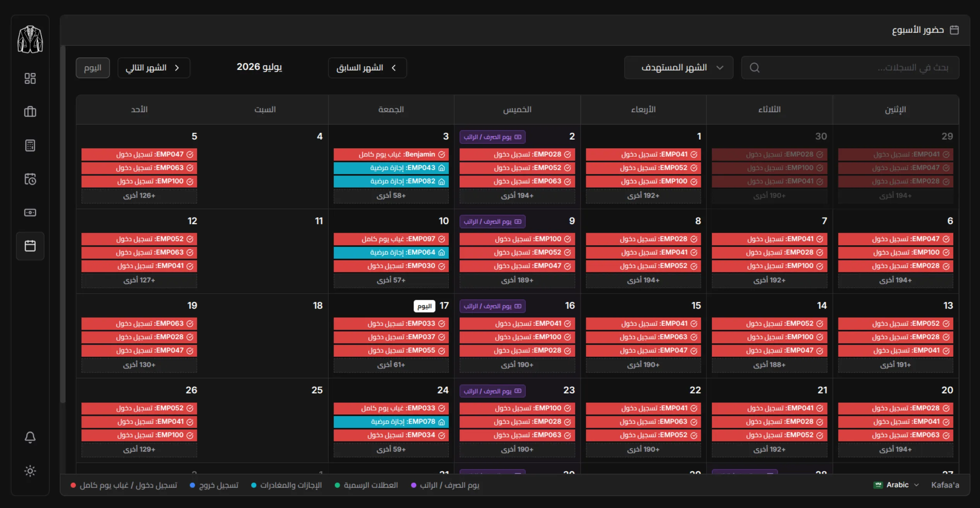The image size is (980, 508).
Task: Expand +194 أخرى on day 6
Action: click(896, 280)
